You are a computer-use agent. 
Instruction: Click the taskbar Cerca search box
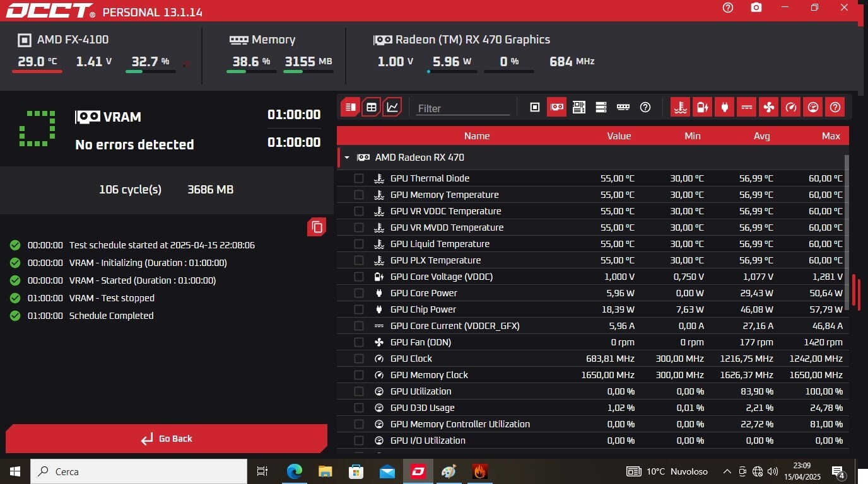tap(138, 471)
